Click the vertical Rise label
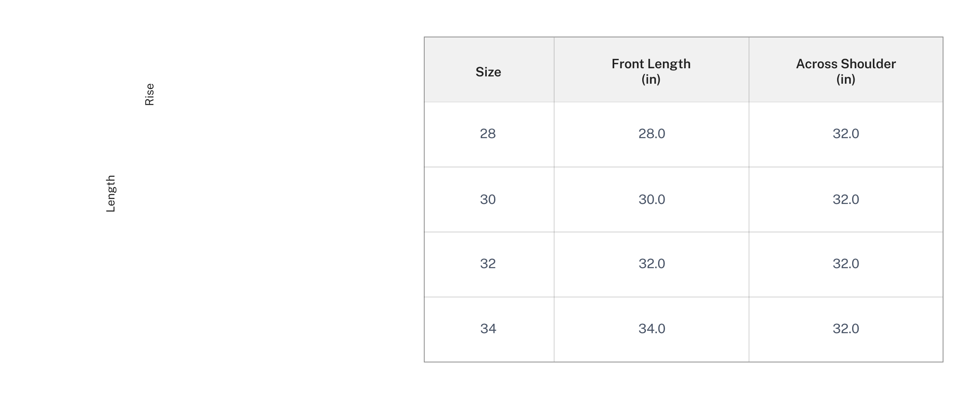 (x=149, y=94)
